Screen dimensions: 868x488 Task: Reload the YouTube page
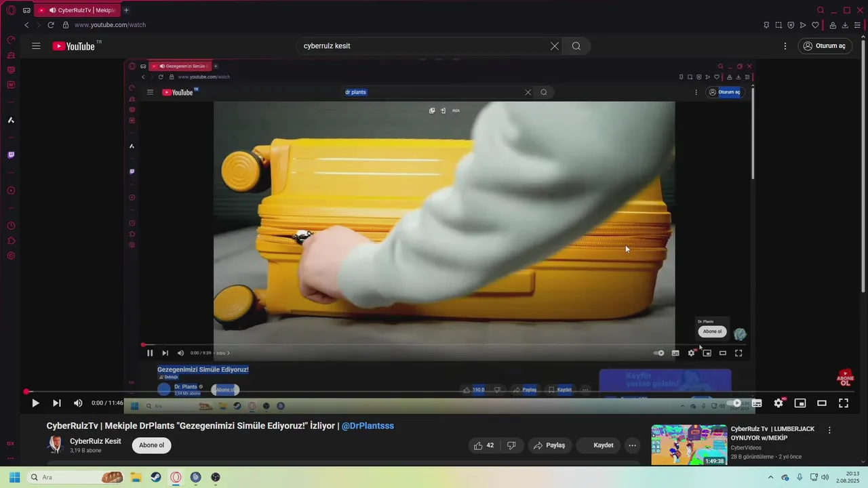pos(51,25)
